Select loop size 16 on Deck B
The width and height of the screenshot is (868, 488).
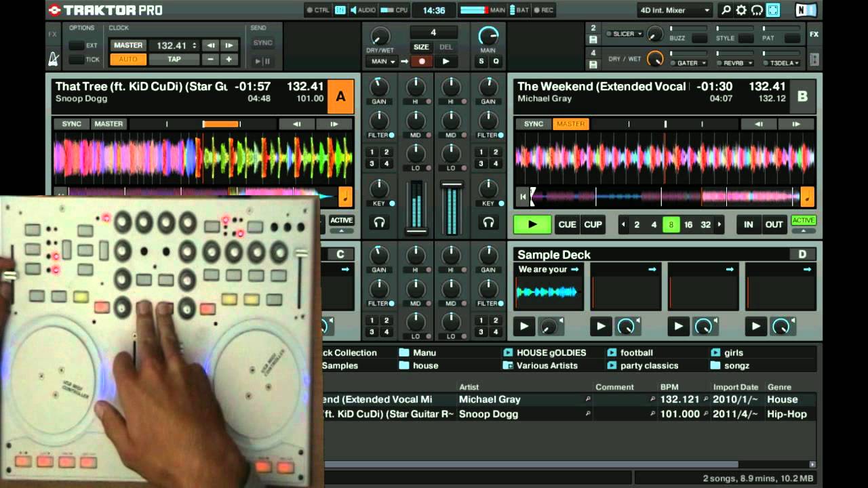688,224
